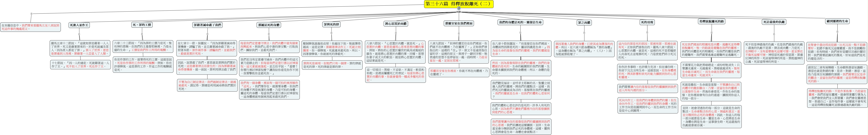Viewport: 868px width, 135px height.
Task: Select the 死進入並作王 concept node
Action: [79, 25]
